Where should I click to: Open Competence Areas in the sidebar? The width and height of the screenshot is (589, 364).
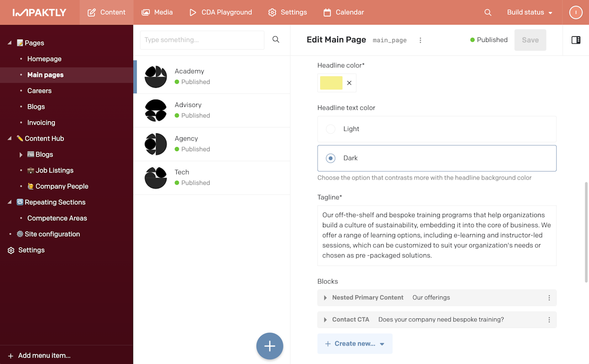coord(57,218)
